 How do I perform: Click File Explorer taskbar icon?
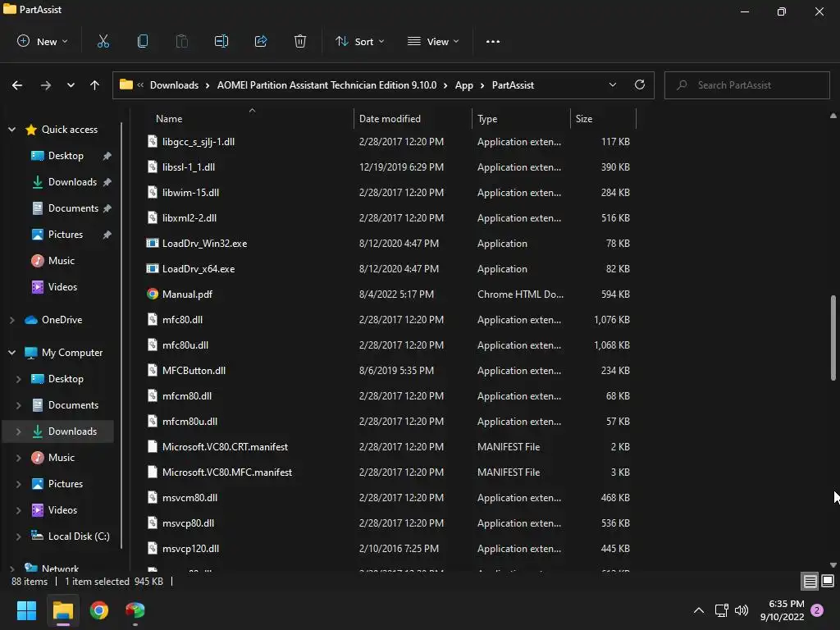click(62, 610)
